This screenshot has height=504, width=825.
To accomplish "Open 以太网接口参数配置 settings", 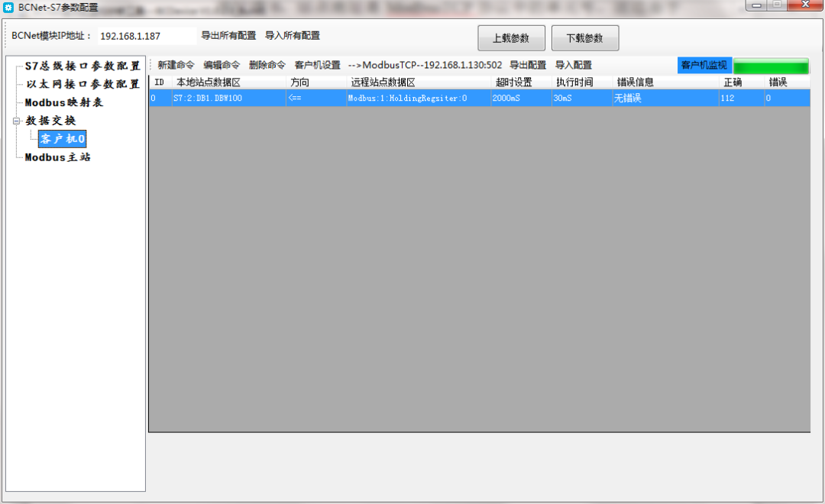I will tap(82, 84).
